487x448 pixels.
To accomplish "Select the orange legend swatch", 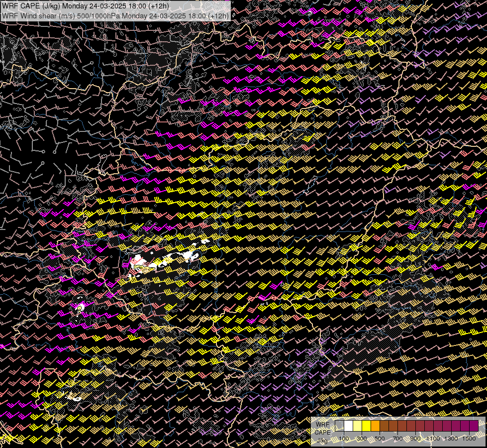I will click(375, 426).
